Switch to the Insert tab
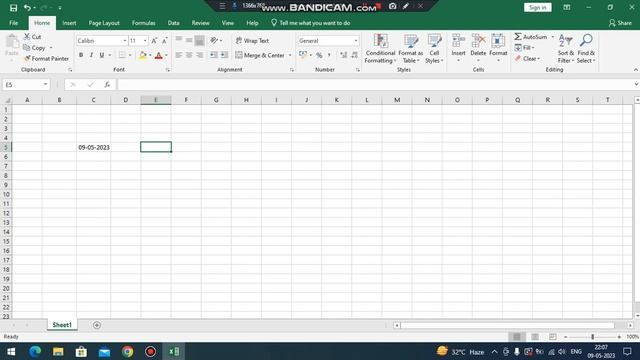Screen dimensions: 640x360 point(69,23)
